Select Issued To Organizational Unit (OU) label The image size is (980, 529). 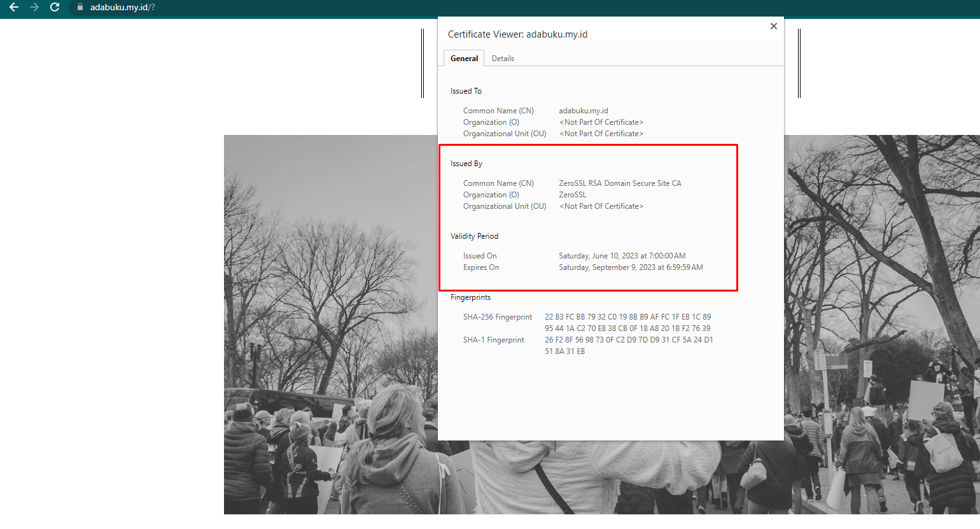505,134
